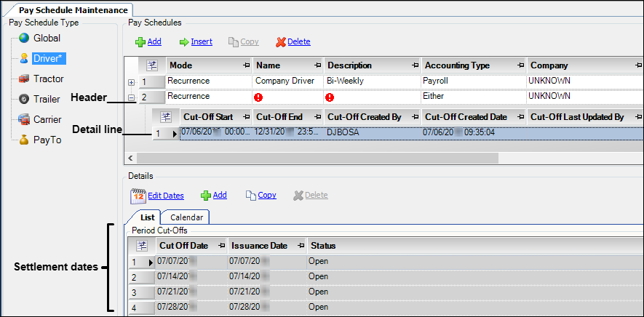
Task: Click the Carrier trucks icon
Action: [24, 119]
